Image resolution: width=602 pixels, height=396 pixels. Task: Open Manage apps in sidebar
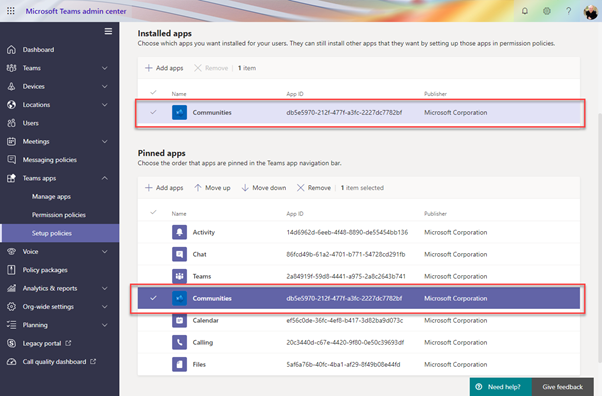[51, 196]
